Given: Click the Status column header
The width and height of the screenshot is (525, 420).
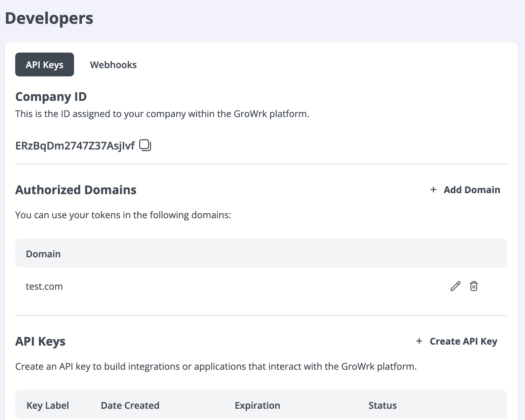Looking at the screenshot, I should pyautogui.click(x=383, y=405).
